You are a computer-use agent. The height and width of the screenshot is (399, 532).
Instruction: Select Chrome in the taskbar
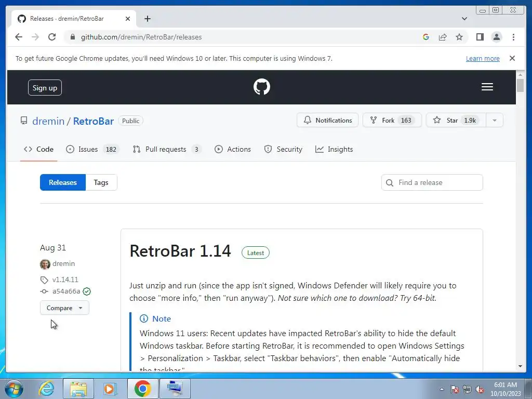[143, 389]
